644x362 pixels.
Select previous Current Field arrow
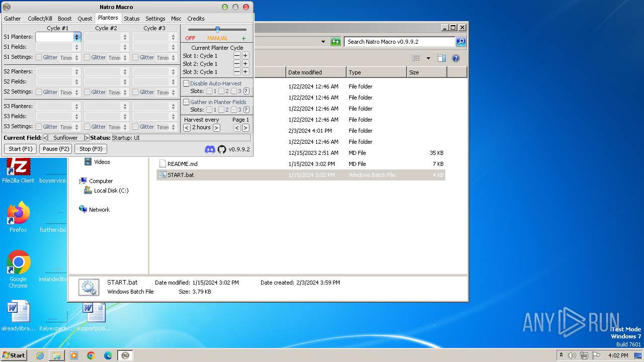tap(45, 138)
